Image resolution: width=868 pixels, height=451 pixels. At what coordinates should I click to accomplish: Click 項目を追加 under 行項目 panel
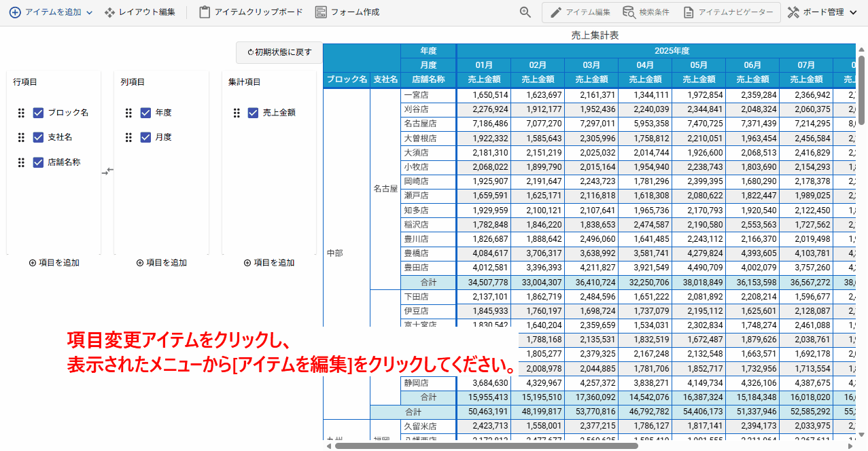pos(54,263)
